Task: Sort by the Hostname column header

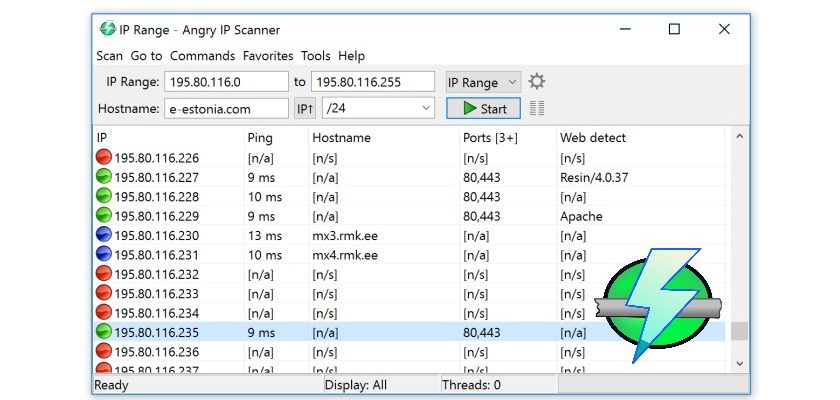Action: coord(384,138)
